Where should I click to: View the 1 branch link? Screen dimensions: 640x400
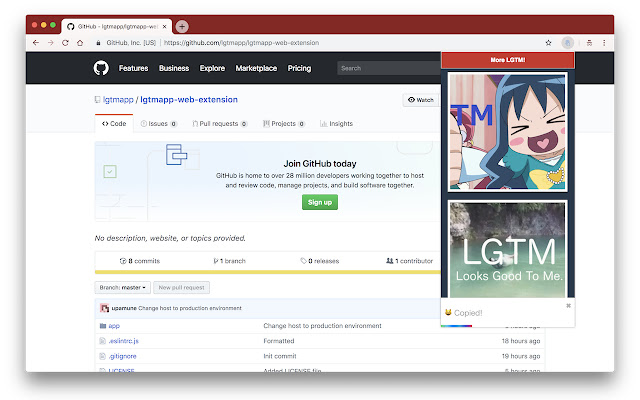pos(229,261)
